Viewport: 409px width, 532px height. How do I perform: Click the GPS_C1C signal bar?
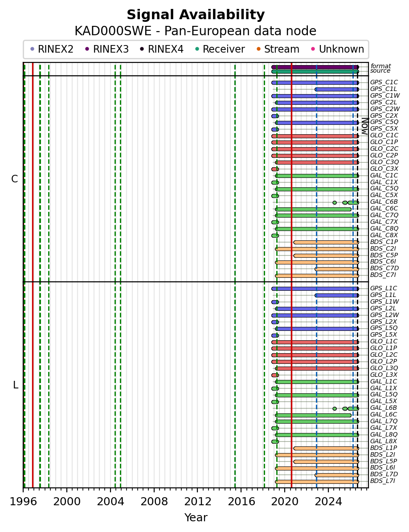pos(315,83)
